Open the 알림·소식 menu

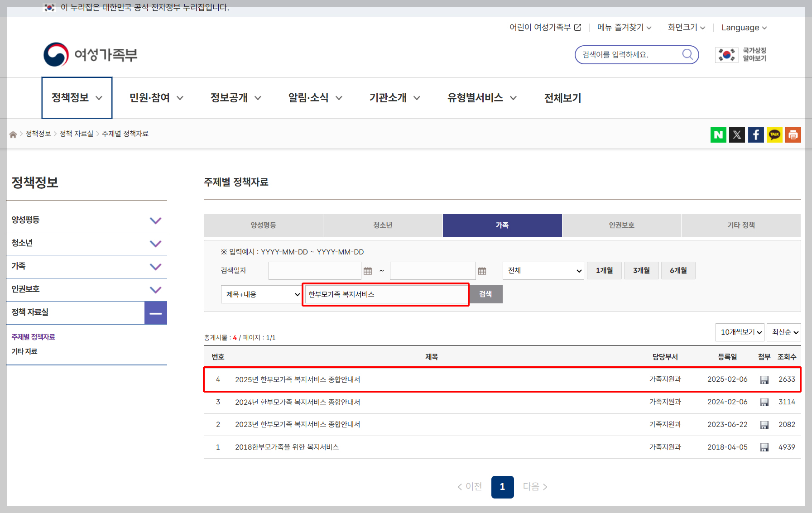pyautogui.click(x=309, y=98)
